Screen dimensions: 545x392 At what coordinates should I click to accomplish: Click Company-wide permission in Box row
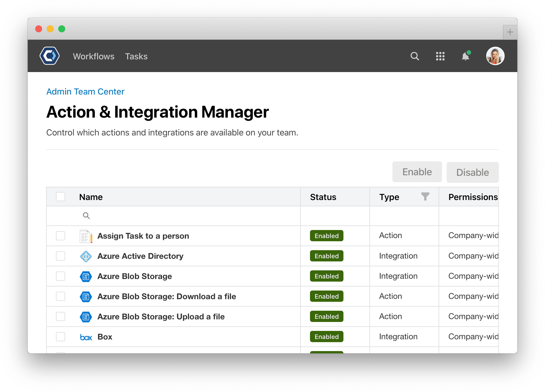tap(473, 337)
